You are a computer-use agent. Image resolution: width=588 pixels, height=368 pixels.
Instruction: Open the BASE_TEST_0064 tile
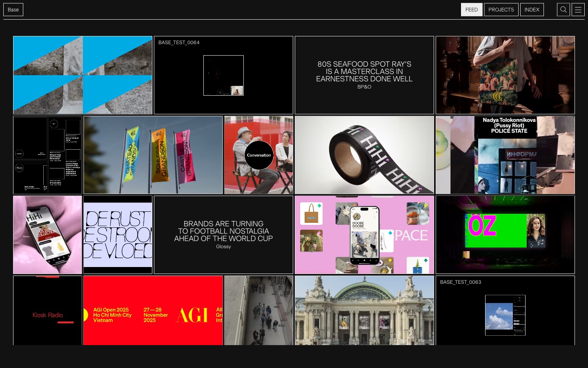coord(223,75)
